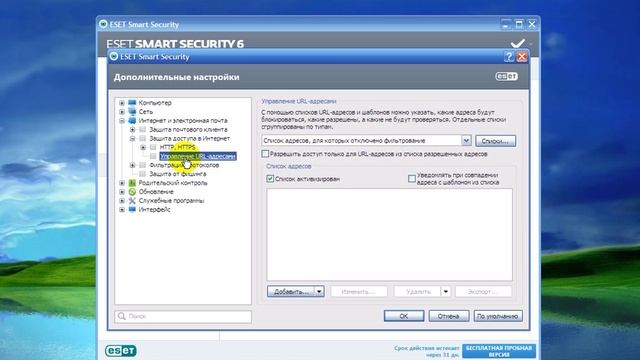The height and width of the screenshot is (360, 640).
Task: Click the globe icon of Интернет и электронная почта
Action: click(x=132, y=120)
